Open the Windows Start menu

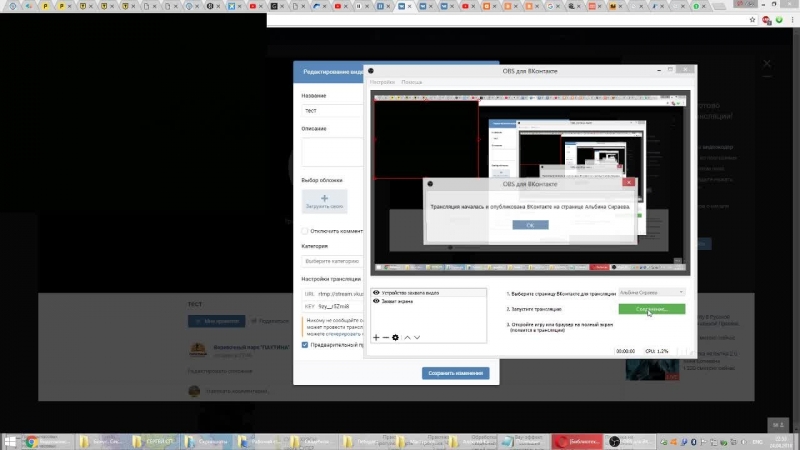coord(10,442)
